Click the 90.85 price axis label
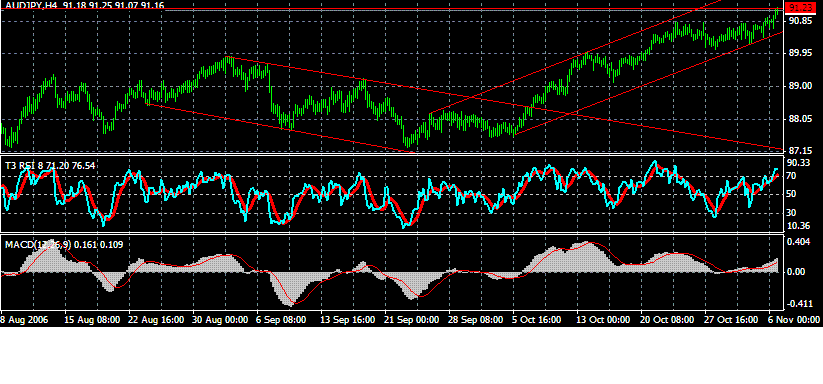Viewport: 823px width, 384px height. 801,21
